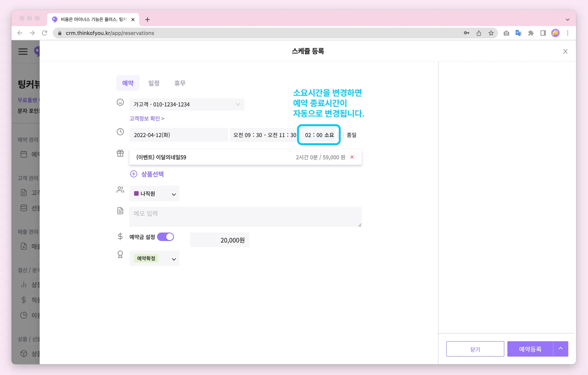
Task: Click the share icon in address bar
Action: point(479,33)
